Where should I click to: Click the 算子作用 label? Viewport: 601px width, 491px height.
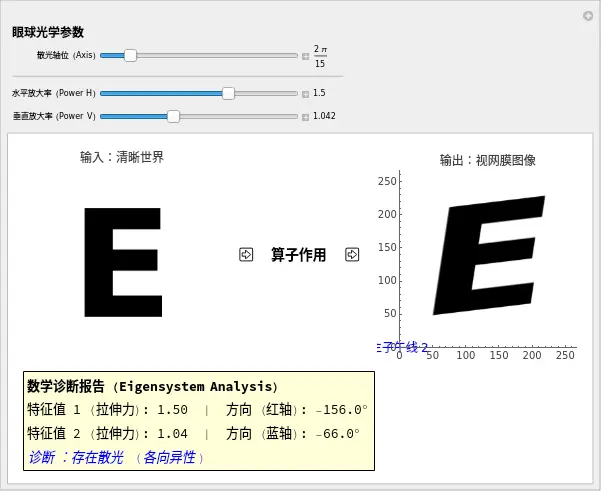[x=298, y=255]
